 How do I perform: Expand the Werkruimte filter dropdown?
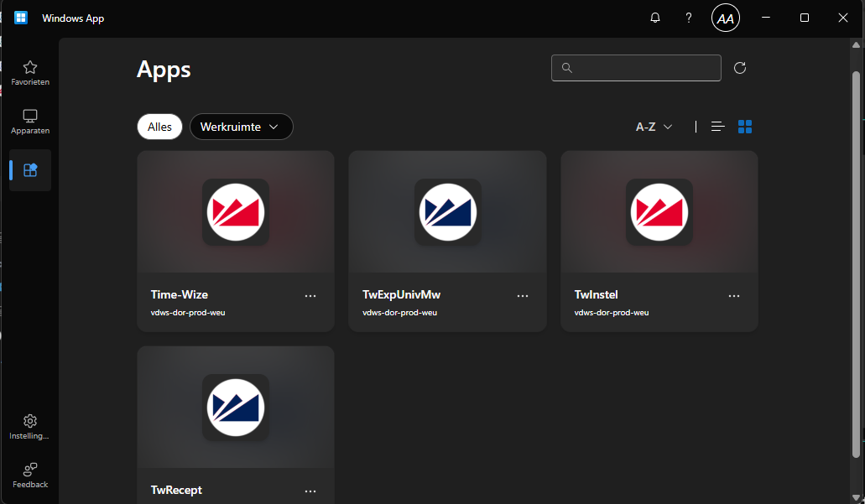point(241,127)
